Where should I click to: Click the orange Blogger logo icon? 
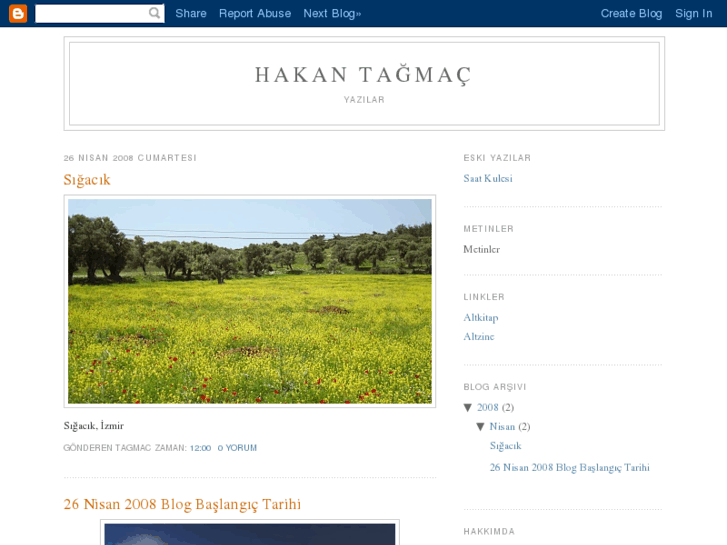pos(18,13)
